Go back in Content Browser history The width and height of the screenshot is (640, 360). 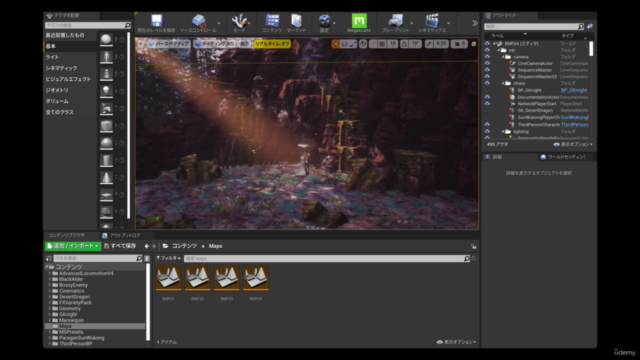tap(147, 246)
